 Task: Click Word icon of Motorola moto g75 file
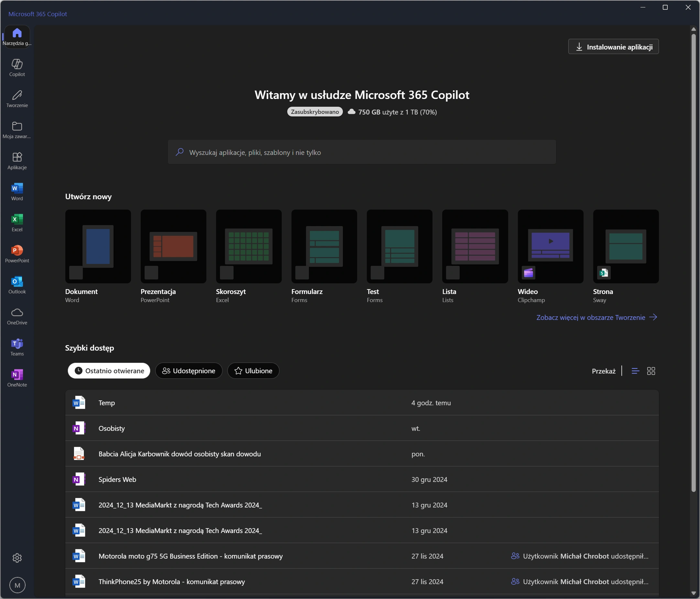pos(79,556)
